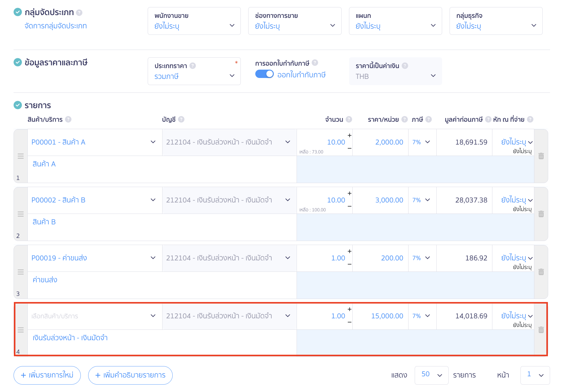Image resolution: width=563 pixels, height=392 pixels.
Task: Click เพิ่มรายการใหม่ button
Action: pos(47,375)
